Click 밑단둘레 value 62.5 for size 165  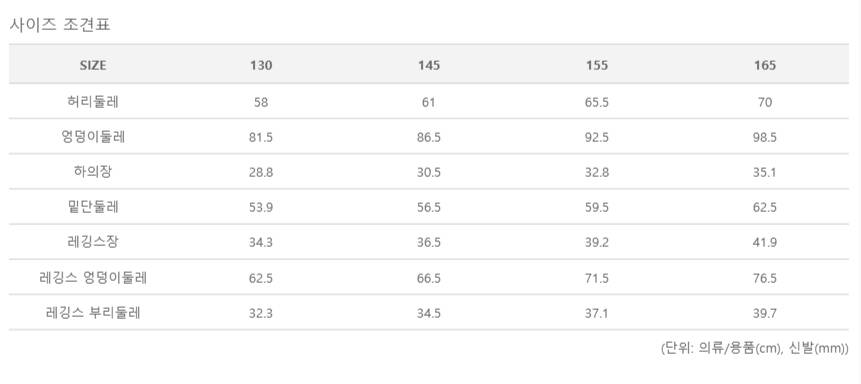(x=765, y=208)
